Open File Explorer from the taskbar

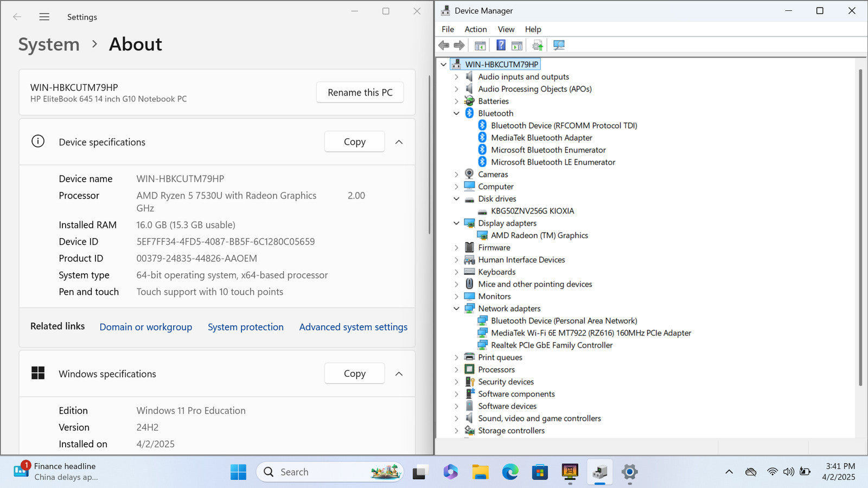pyautogui.click(x=480, y=472)
